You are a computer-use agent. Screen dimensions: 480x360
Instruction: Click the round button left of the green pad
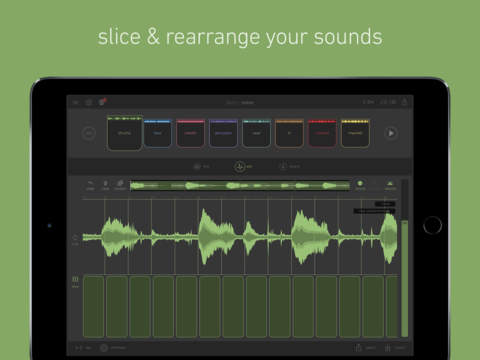tap(89, 133)
